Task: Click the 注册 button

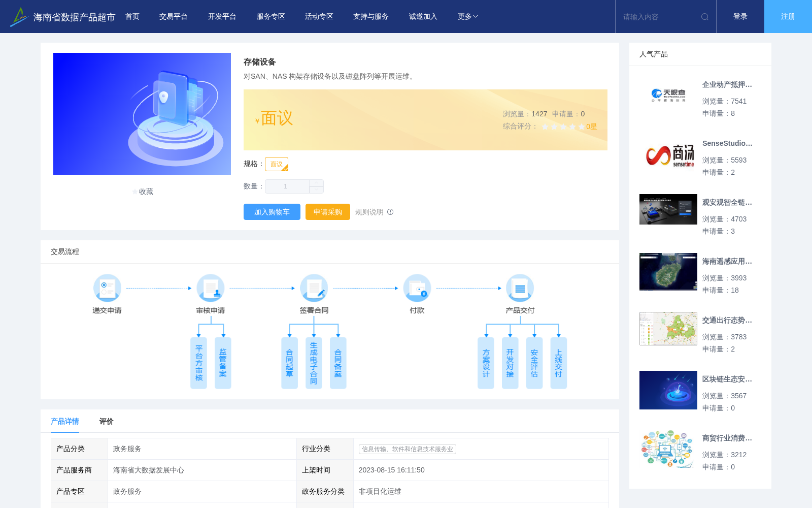Action: click(788, 17)
